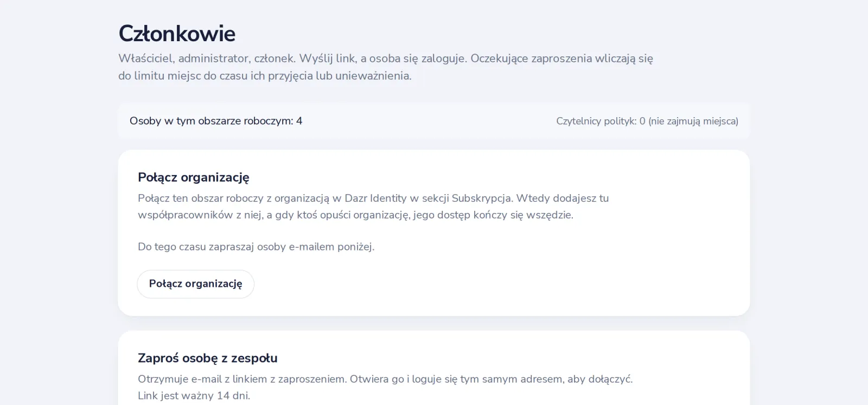Click the "Link jest ważny 14 dni." text
Screen dimensions: 868x405
(194, 395)
